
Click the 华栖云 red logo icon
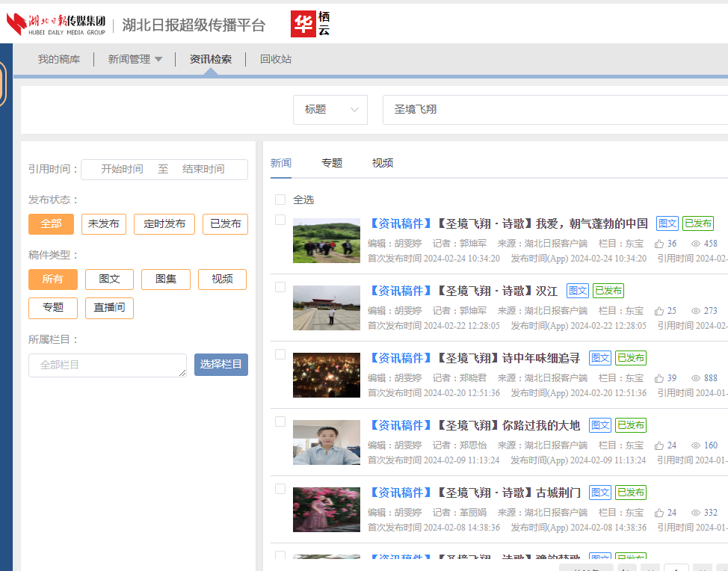(x=303, y=25)
